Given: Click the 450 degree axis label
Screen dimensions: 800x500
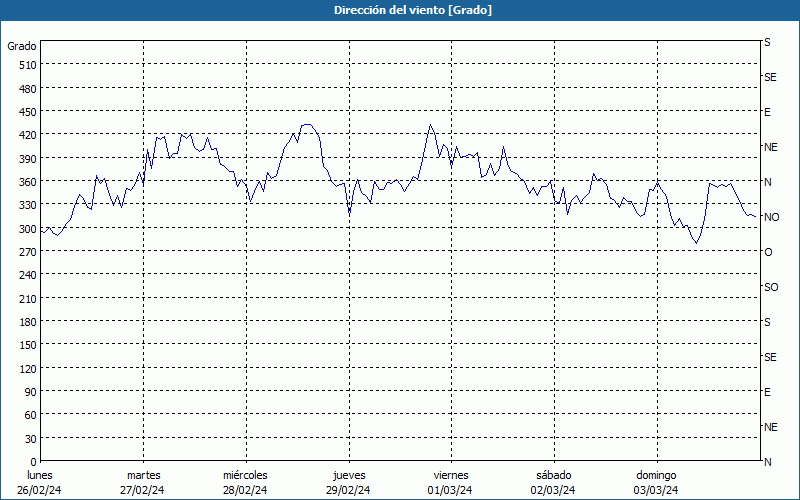Looking at the screenshot, I should (x=28, y=112).
